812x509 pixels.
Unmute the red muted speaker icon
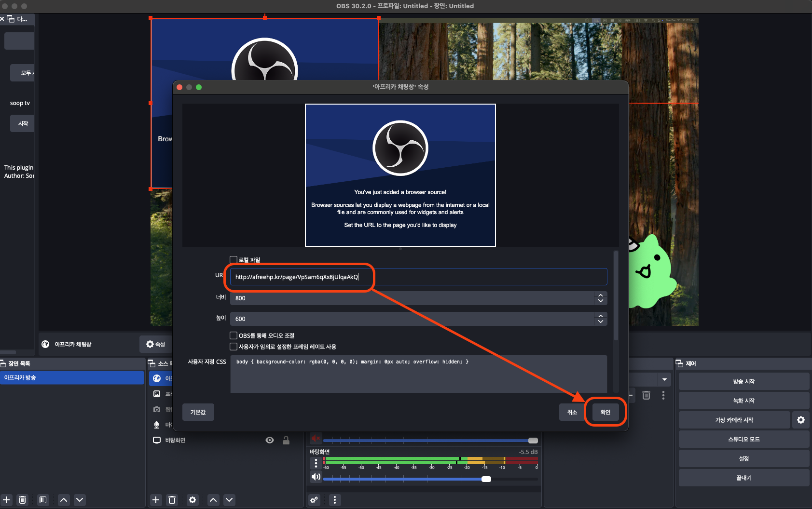pyautogui.click(x=316, y=438)
